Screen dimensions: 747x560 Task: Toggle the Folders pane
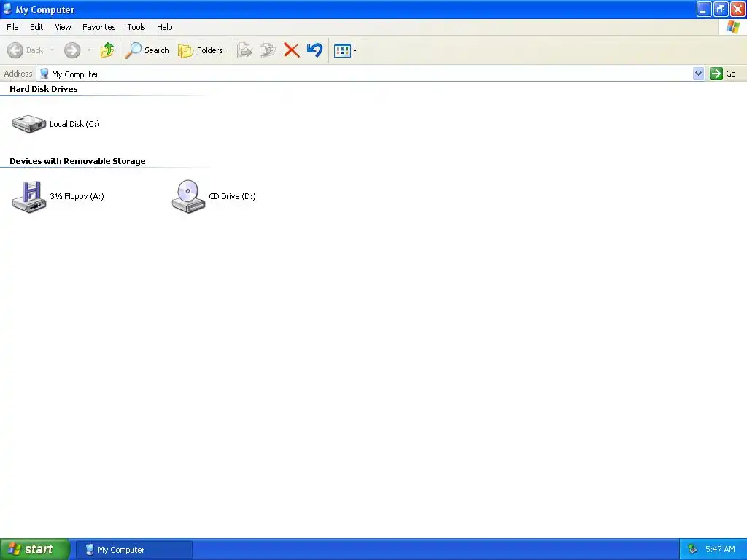pos(201,50)
